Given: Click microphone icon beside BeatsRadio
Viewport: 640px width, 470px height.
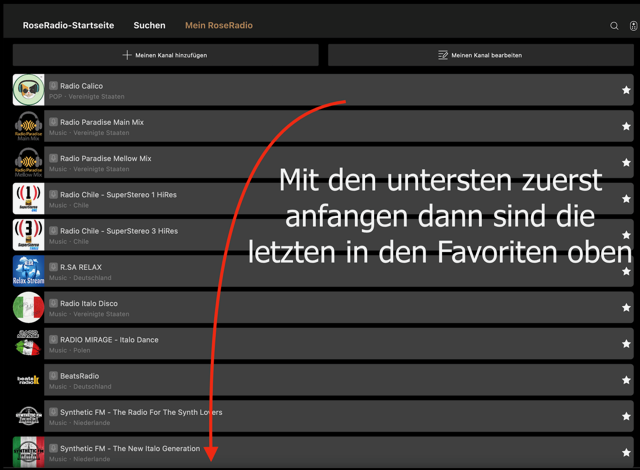Looking at the screenshot, I should click(53, 376).
